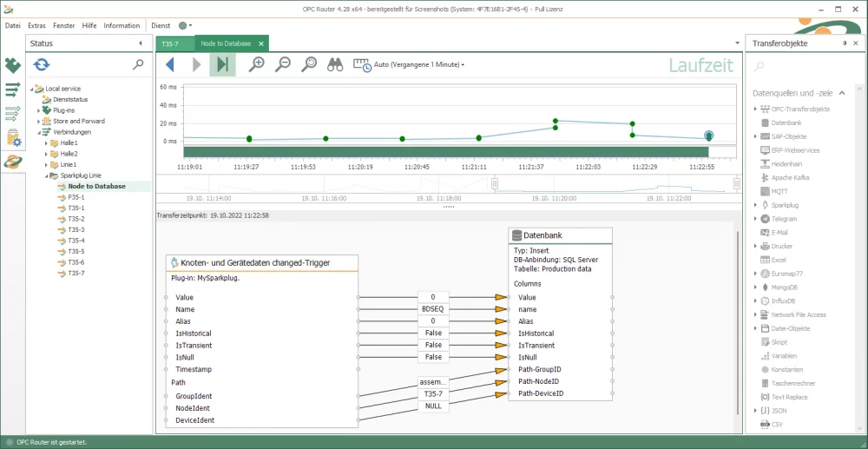Close the Node to Database tab
This screenshot has height=449, width=868.
pos(261,43)
